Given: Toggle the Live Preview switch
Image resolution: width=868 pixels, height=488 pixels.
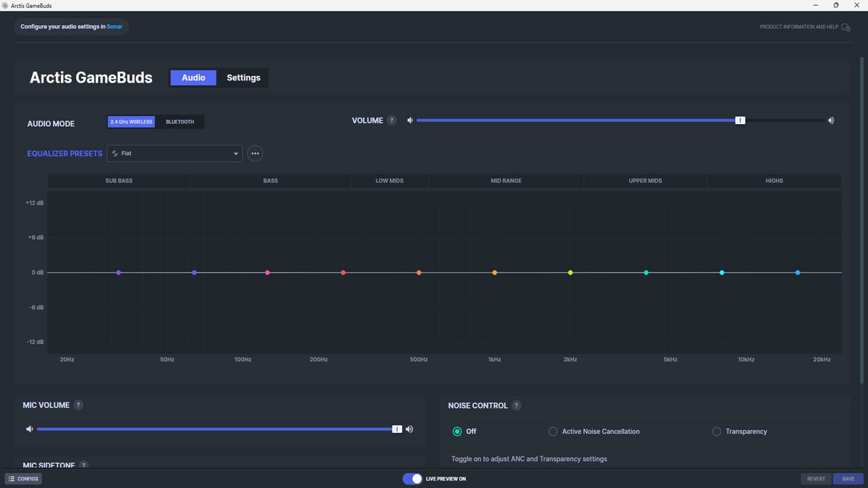Looking at the screenshot, I should pyautogui.click(x=412, y=479).
